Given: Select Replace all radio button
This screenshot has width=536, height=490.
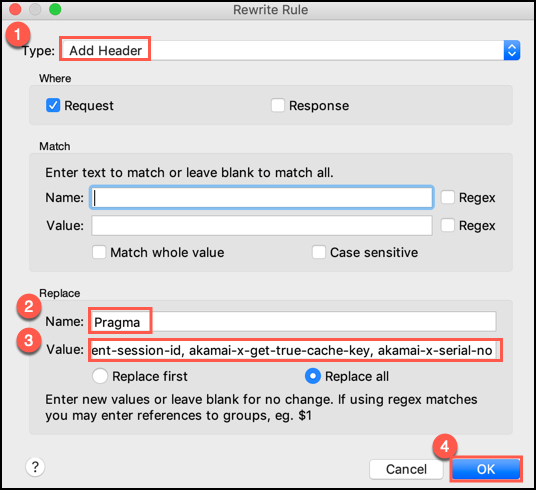Looking at the screenshot, I should (x=312, y=376).
